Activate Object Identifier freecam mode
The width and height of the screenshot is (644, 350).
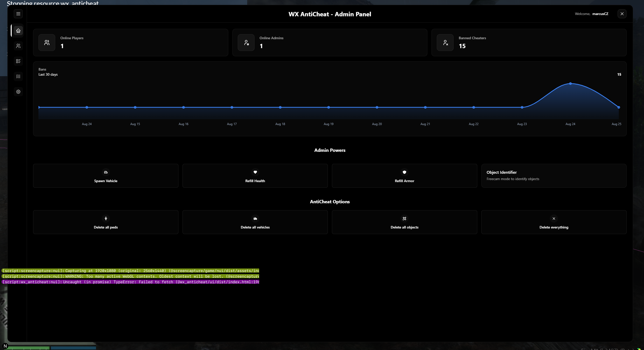tap(554, 176)
